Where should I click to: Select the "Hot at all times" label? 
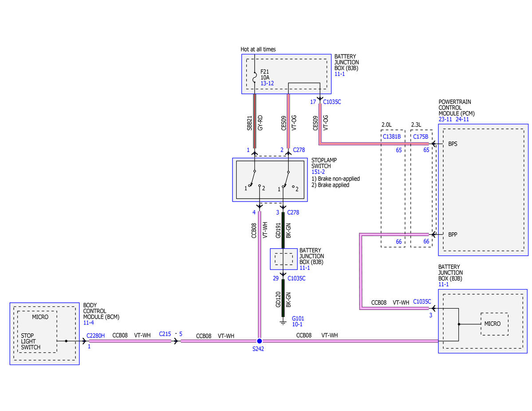pos(258,50)
